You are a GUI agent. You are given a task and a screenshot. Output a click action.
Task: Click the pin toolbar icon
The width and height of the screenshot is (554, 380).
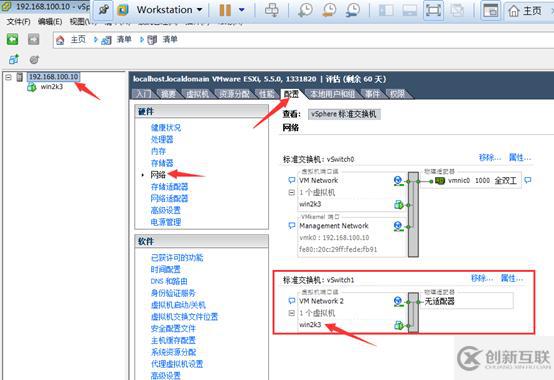[104, 10]
